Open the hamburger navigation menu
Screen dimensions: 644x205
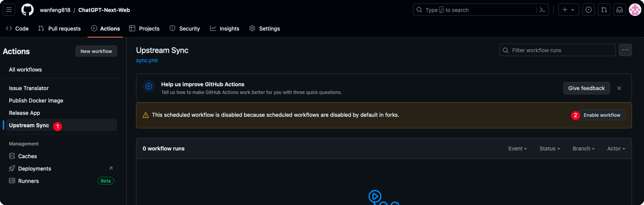[9, 10]
